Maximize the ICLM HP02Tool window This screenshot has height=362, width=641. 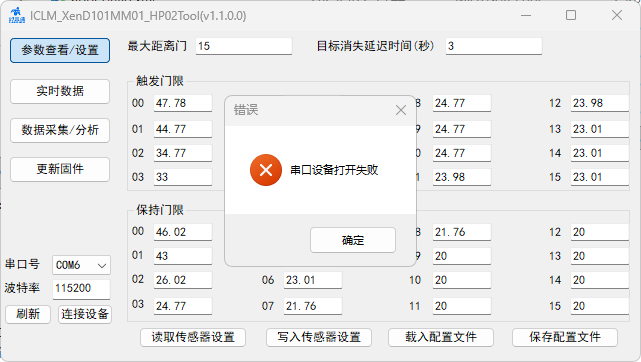[x=571, y=16]
